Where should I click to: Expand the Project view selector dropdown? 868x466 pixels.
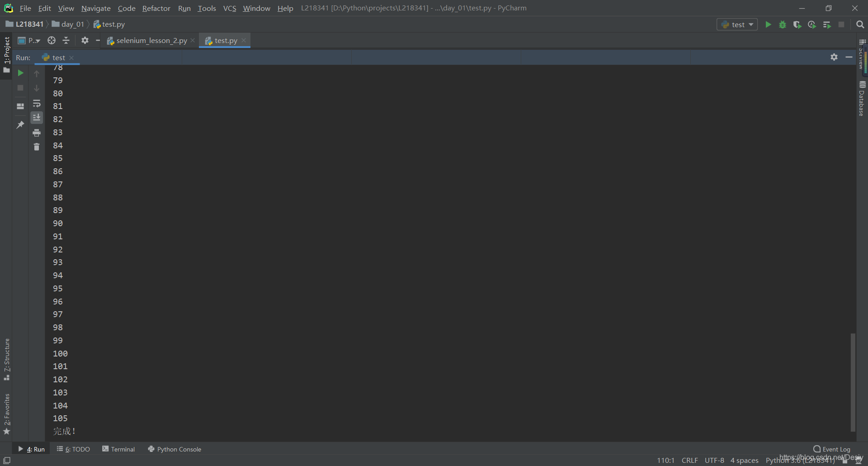pyautogui.click(x=29, y=40)
